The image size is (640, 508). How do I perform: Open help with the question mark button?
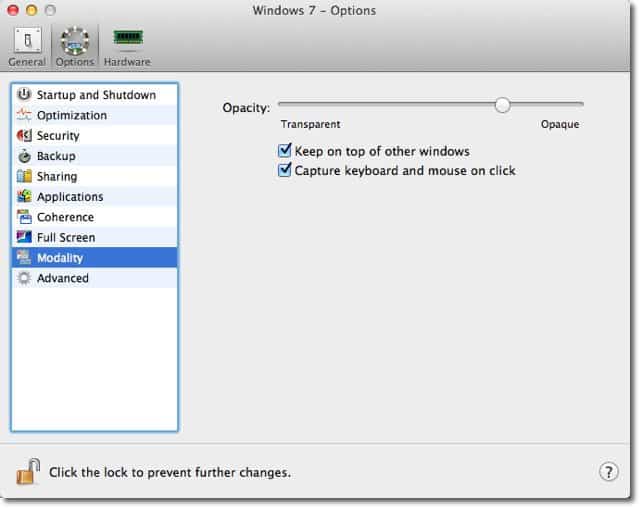coord(609,472)
